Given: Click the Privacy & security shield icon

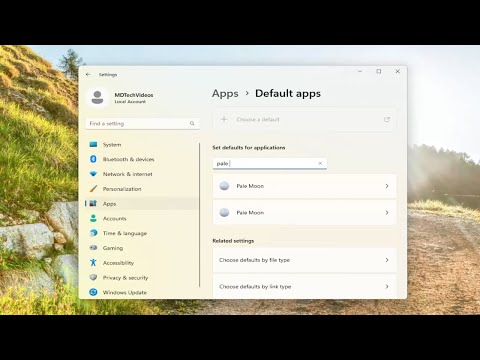Looking at the screenshot, I should pyautogui.click(x=93, y=277).
